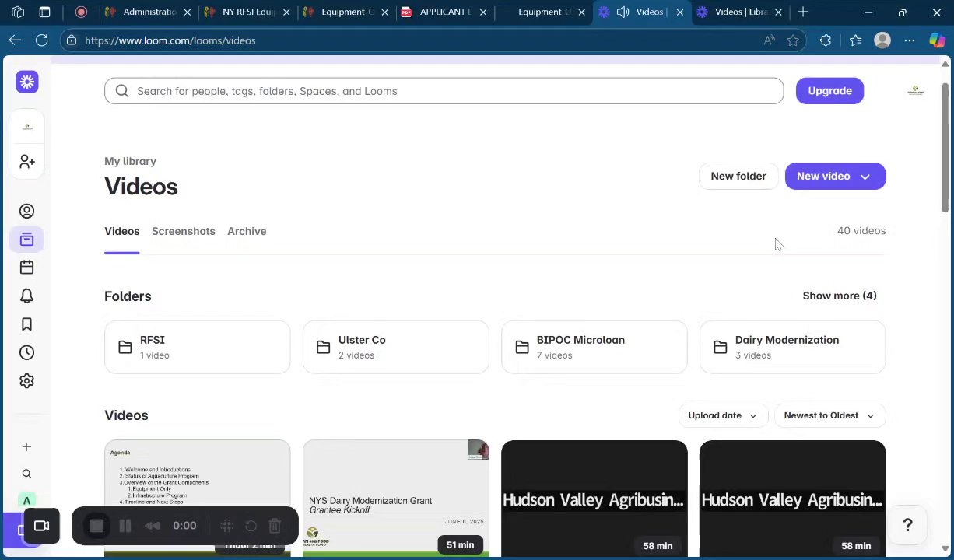Screen dimensions: 954x560
Task: Open the Newest to Oldest dropdown
Action: (x=829, y=415)
